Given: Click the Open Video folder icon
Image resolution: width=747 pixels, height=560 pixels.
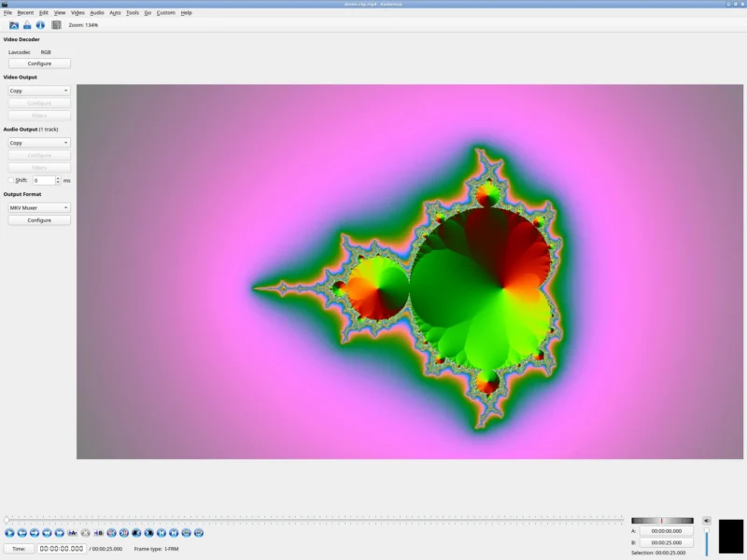Looking at the screenshot, I should point(14,25).
